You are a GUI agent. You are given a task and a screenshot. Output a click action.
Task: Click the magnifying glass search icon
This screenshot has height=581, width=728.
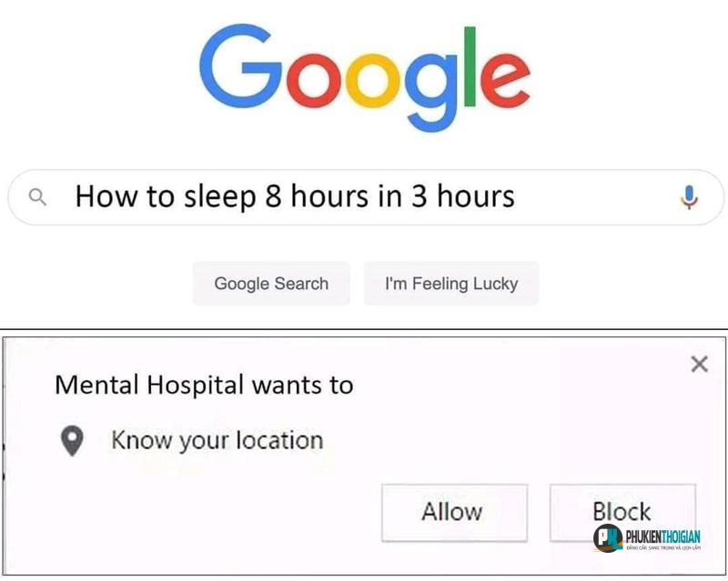37,197
